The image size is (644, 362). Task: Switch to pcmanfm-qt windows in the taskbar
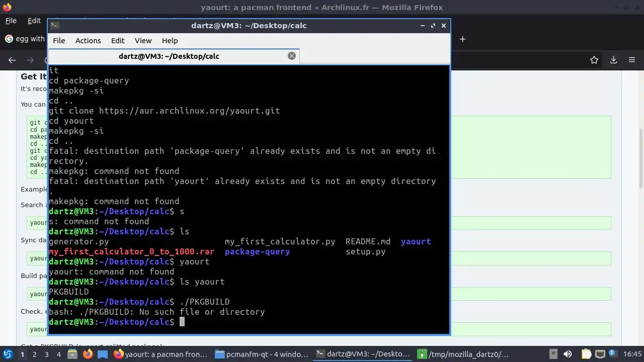pyautogui.click(x=262, y=354)
